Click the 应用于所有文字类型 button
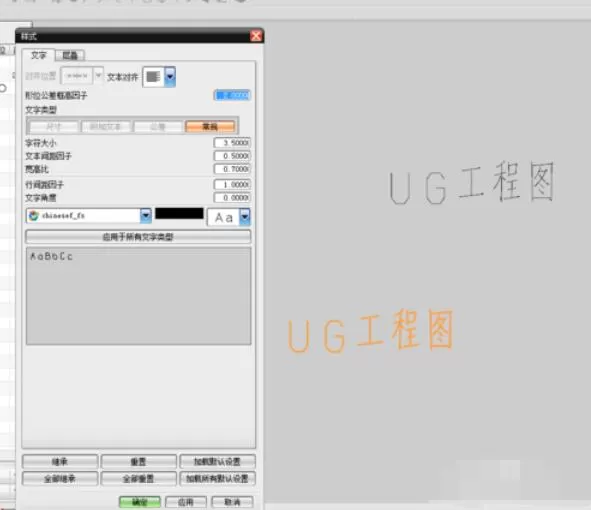Viewport: 591px width, 510px height. point(138,237)
